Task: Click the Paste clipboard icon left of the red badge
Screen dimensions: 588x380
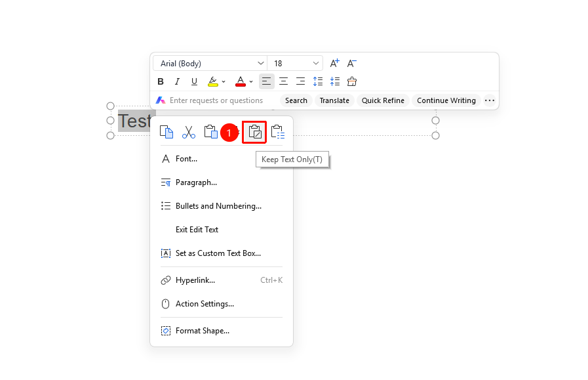Action: pyautogui.click(x=211, y=132)
